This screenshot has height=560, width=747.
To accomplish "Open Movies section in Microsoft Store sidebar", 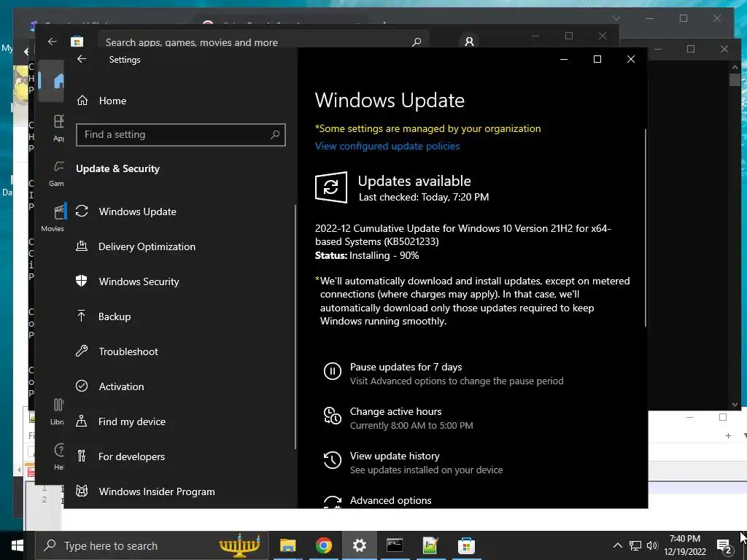I will [x=53, y=218].
